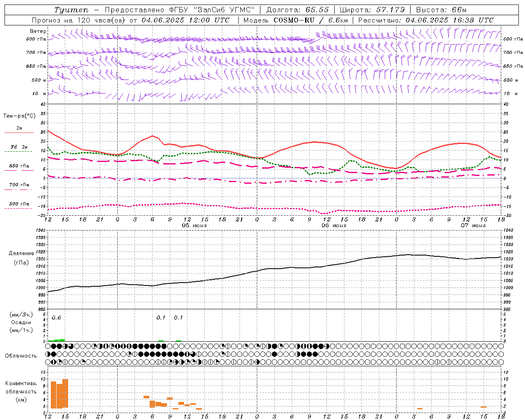
Task: Click the "(гПа)" unit under Давление
Action: point(21,263)
